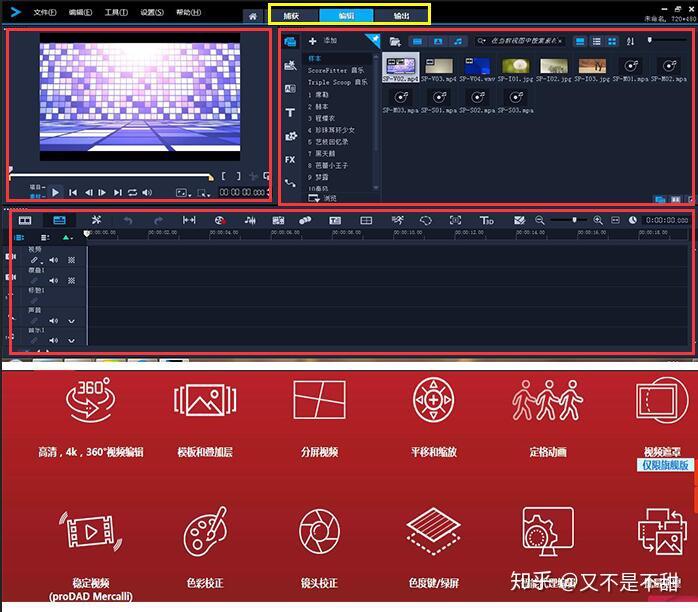Open the 编辑(E) menu in menu bar

tap(80, 12)
